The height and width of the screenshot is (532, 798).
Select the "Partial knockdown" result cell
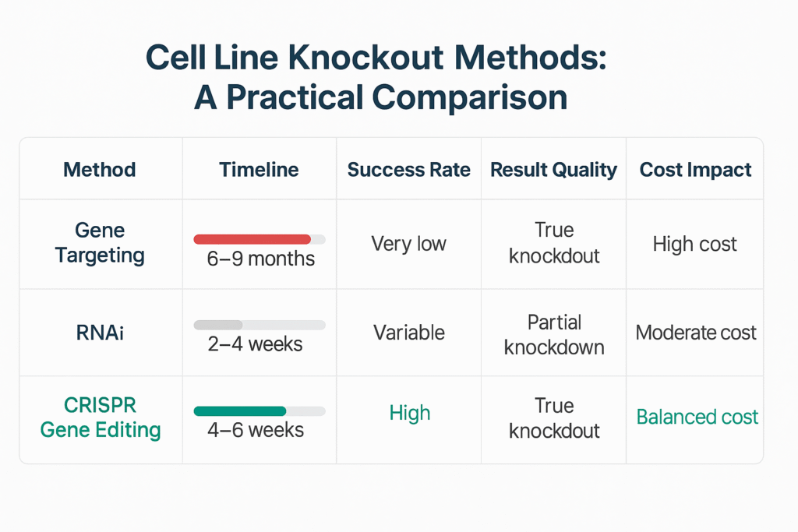pos(554,334)
